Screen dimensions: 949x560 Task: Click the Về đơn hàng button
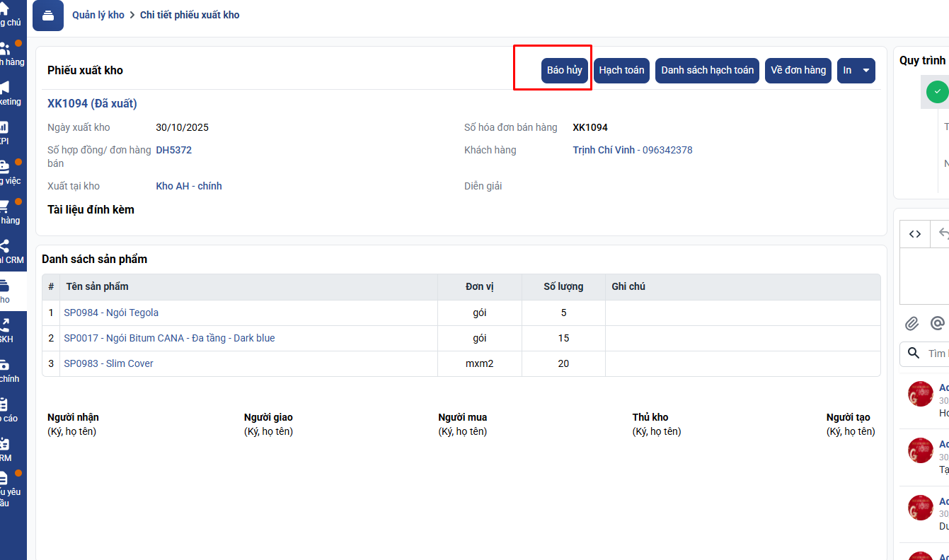[x=798, y=71]
